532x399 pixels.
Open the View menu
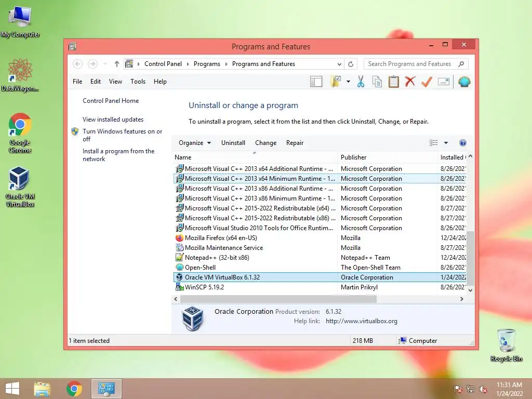pyautogui.click(x=115, y=82)
